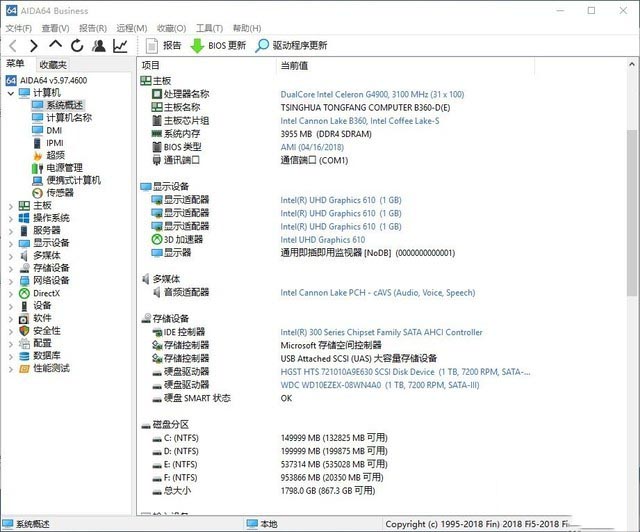This screenshot has height=532, width=640.
Task: Collapse the 计算机 tree node
Action: (x=11, y=93)
